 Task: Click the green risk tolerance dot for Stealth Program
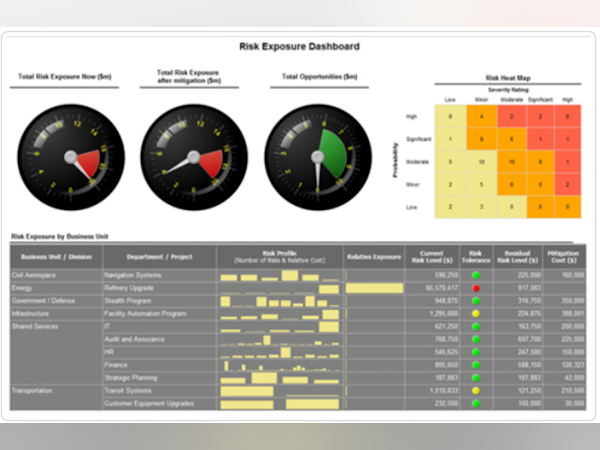coord(476,301)
